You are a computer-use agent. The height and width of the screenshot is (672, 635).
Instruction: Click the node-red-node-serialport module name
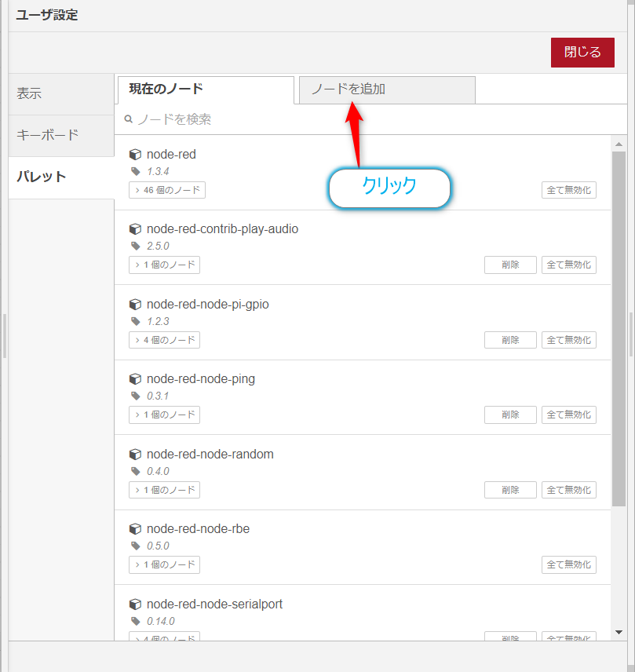click(214, 604)
